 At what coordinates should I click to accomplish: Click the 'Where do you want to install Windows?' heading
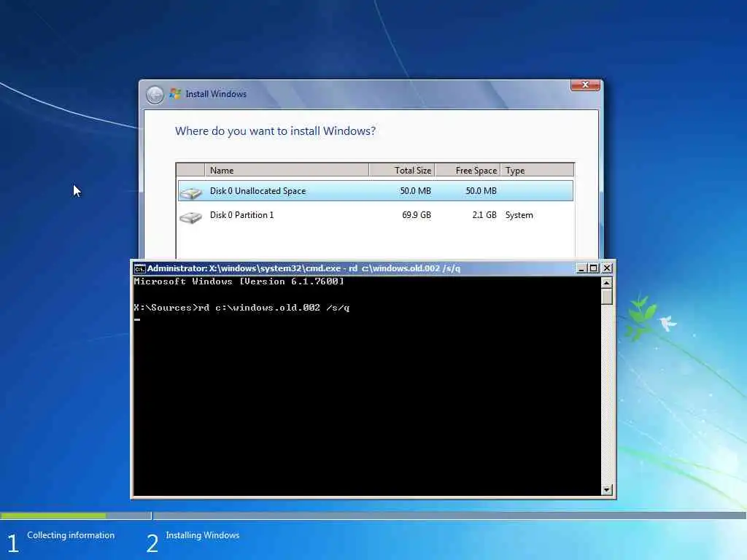point(275,131)
